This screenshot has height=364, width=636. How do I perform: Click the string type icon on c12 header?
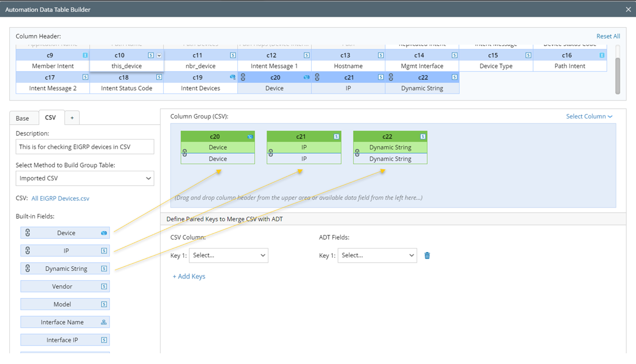coord(306,55)
